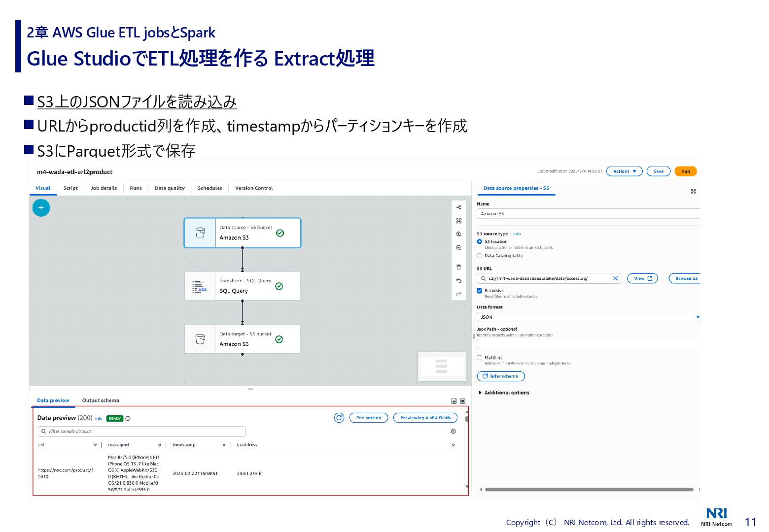Select the S3 bucket icon of Data source node
Image resolution: width=769 pixels, height=532 pixels.
click(200, 233)
